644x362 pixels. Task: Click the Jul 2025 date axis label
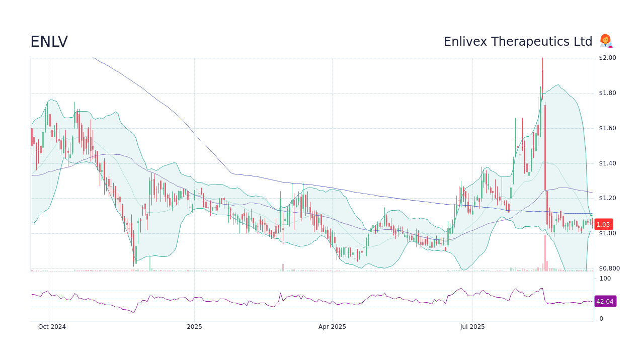tap(472, 326)
